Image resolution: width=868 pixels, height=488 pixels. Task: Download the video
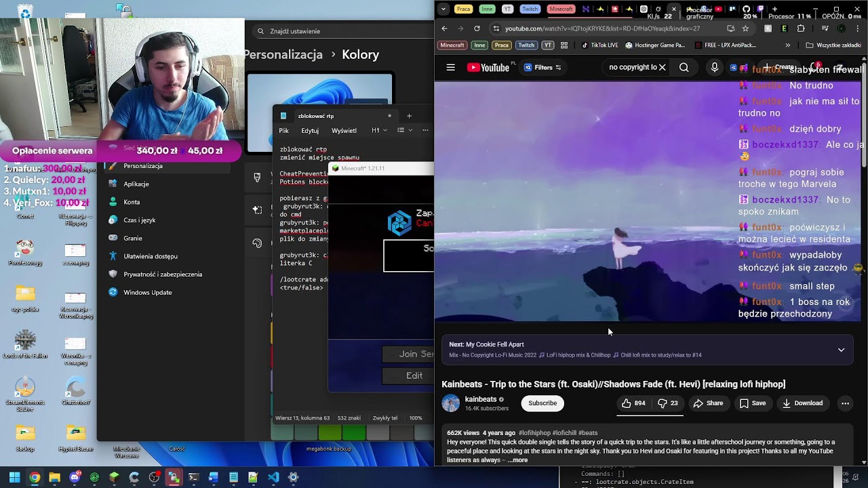coord(802,403)
